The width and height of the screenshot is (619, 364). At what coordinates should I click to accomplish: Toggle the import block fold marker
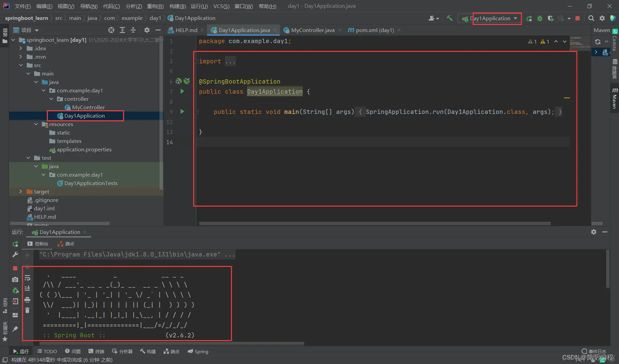pyautogui.click(x=196, y=61)
